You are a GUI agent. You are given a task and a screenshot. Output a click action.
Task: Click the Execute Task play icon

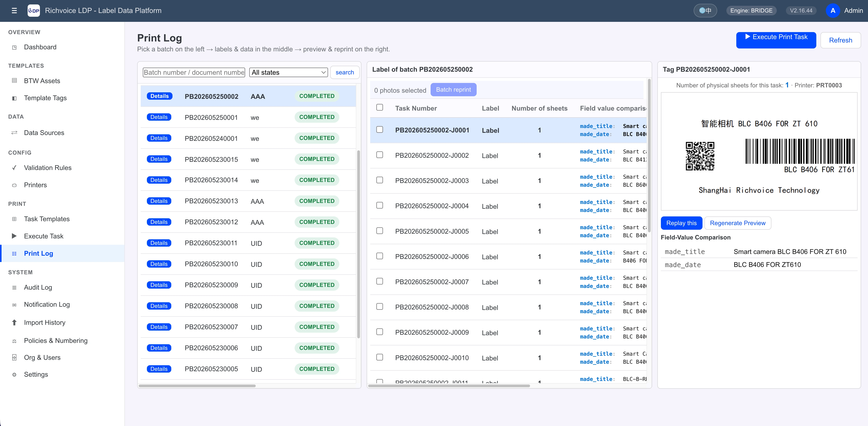[x=14, y=236]
